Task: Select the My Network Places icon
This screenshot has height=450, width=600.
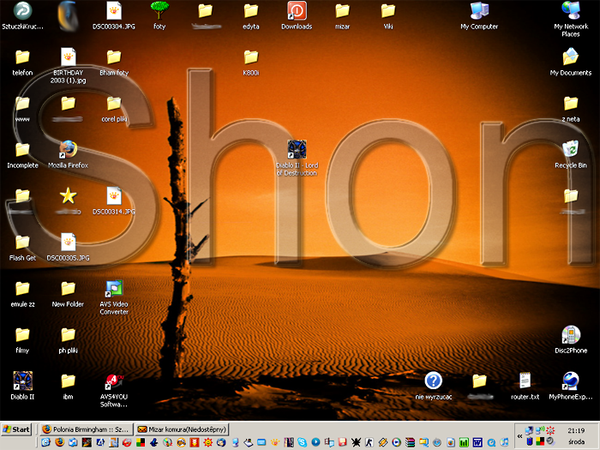Action: 570,11
